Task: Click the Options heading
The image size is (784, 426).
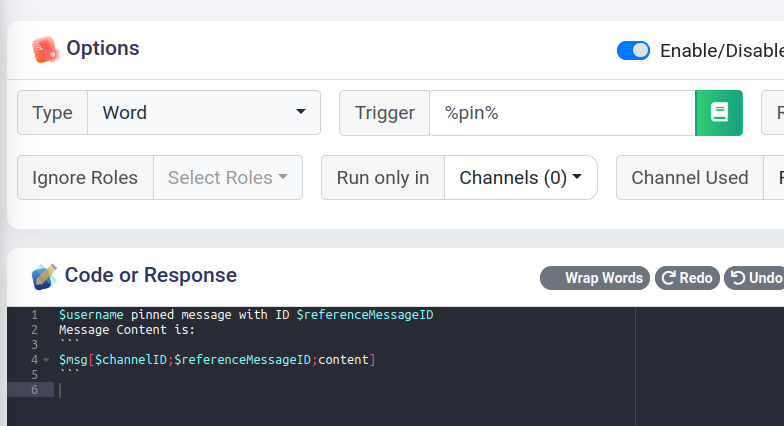Action: point(103,48)
